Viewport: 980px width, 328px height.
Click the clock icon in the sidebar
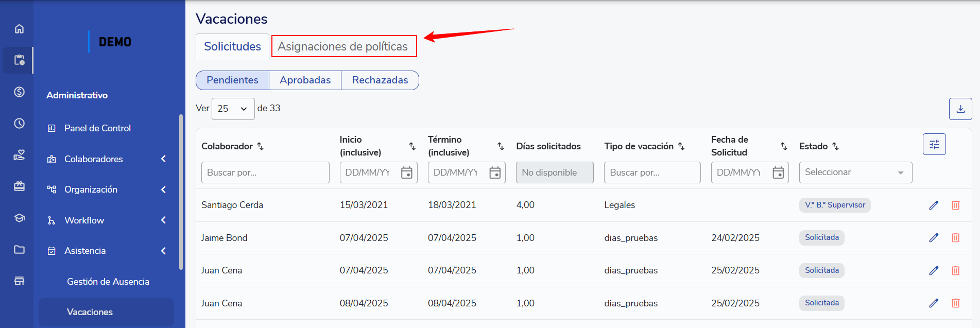[x=19, y=124]
